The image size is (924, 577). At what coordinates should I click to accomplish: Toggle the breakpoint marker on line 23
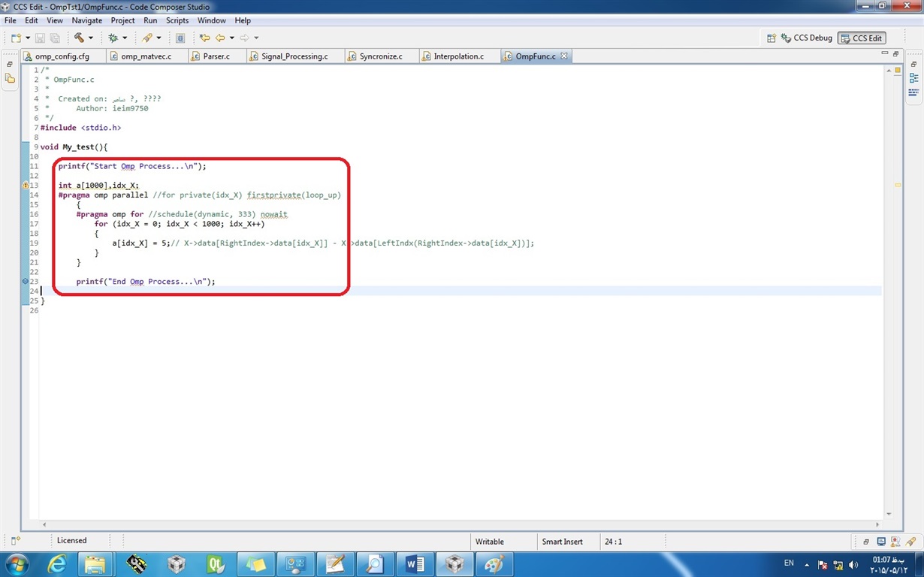[26, 281]
